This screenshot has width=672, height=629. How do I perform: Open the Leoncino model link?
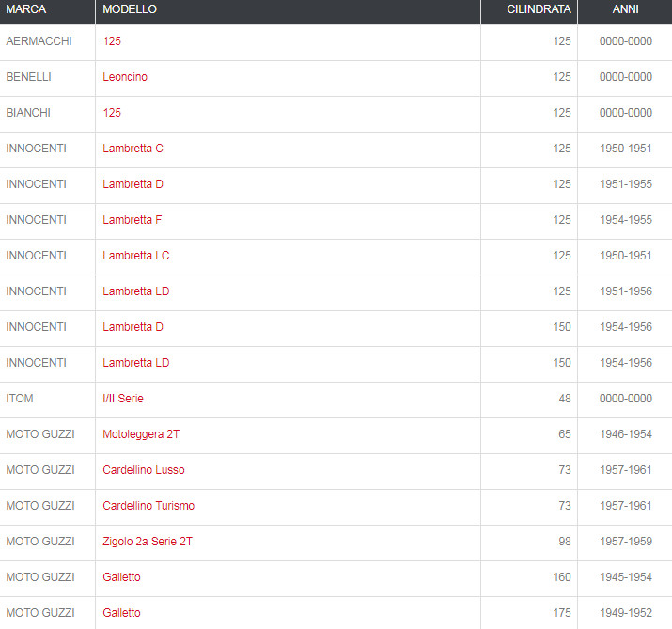point(125,77)
